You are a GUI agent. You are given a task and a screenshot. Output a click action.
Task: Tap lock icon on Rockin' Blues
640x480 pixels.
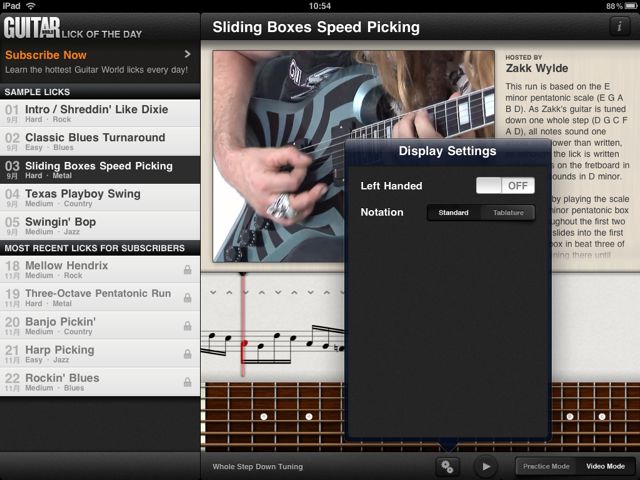(187, 382)
